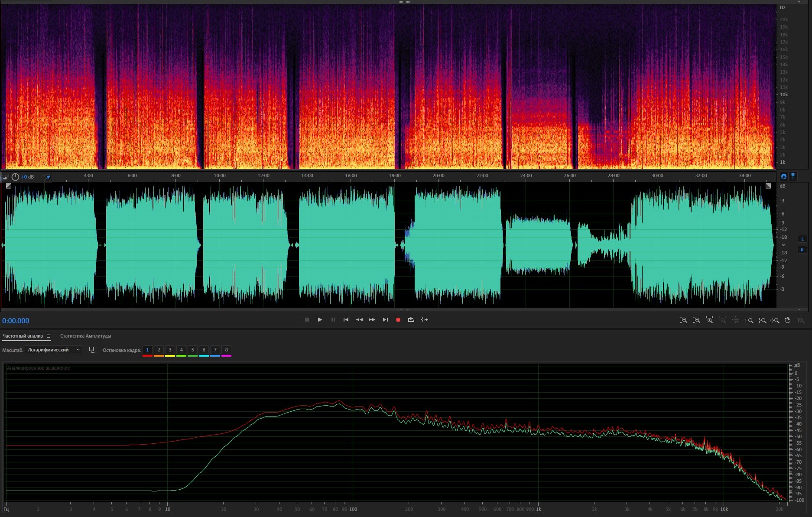
Task: Adjust the +0 dB volume knob
Action: coord(15,177)
